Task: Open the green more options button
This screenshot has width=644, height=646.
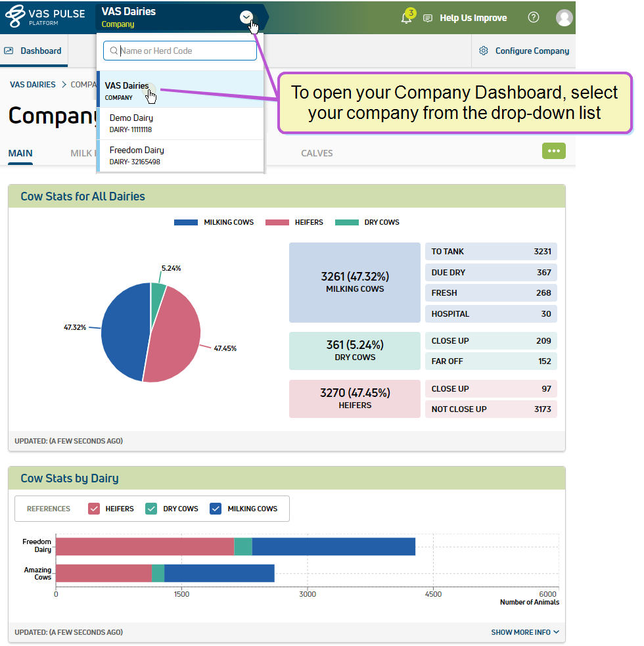Action: [x=554, y=150]
